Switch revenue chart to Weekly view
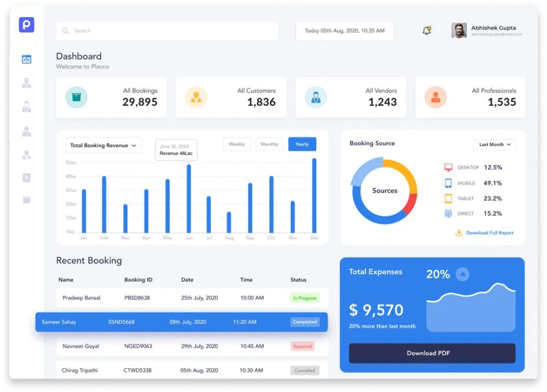The image size is (547, 392). (x=237, y=144)
